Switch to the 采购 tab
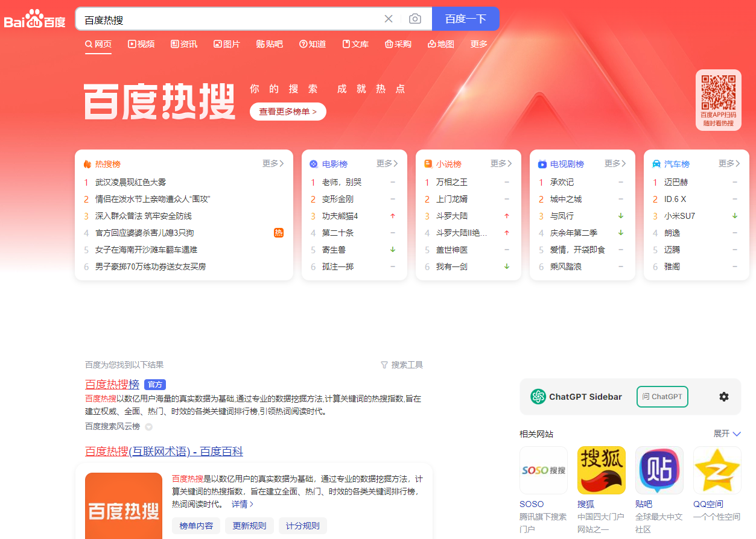Viewport: 756px width, 539px height. [398, 44]
